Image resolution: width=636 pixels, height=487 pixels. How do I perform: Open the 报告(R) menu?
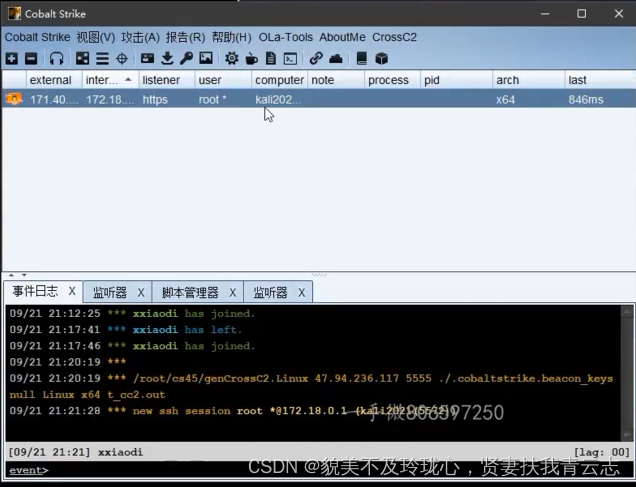click(185, 37)
